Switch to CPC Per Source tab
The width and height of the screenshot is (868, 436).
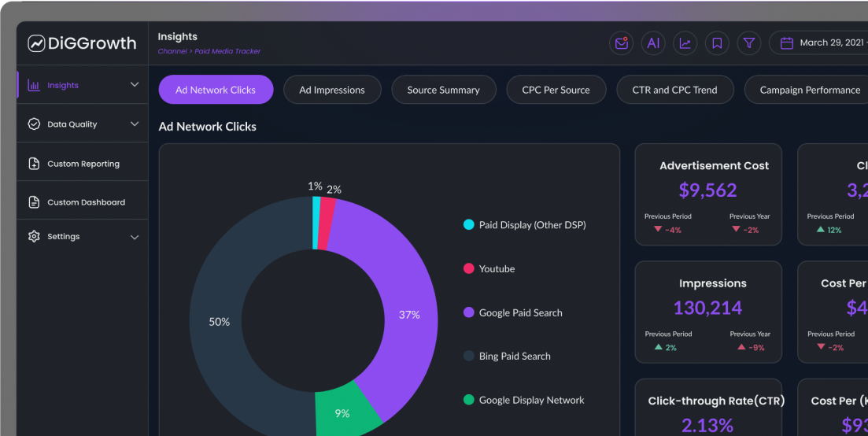556,90
